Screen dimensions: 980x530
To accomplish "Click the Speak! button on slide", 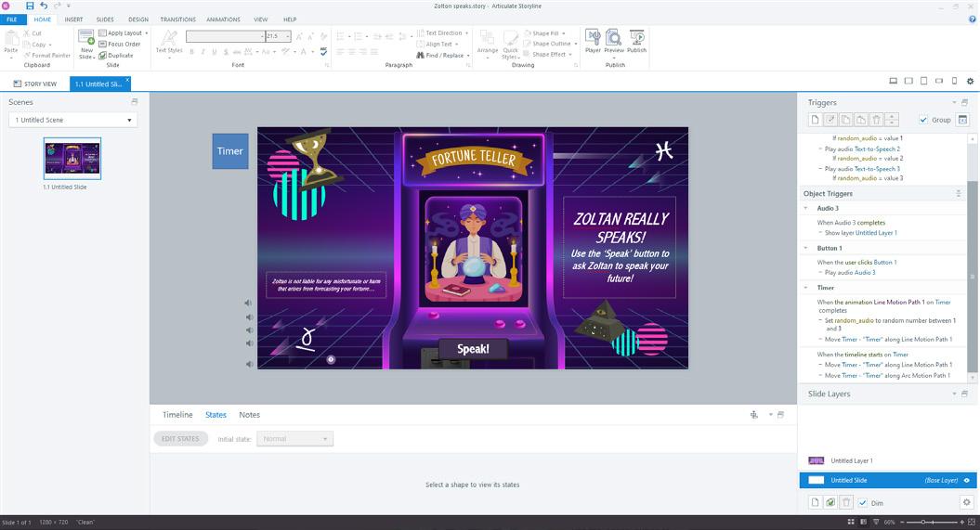I will 473,349.
